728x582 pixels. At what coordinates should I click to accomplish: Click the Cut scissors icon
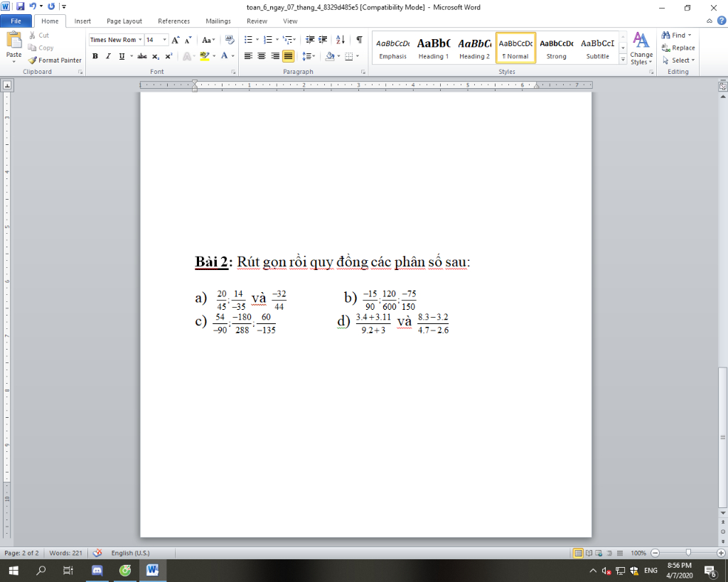tap(33, 36)
